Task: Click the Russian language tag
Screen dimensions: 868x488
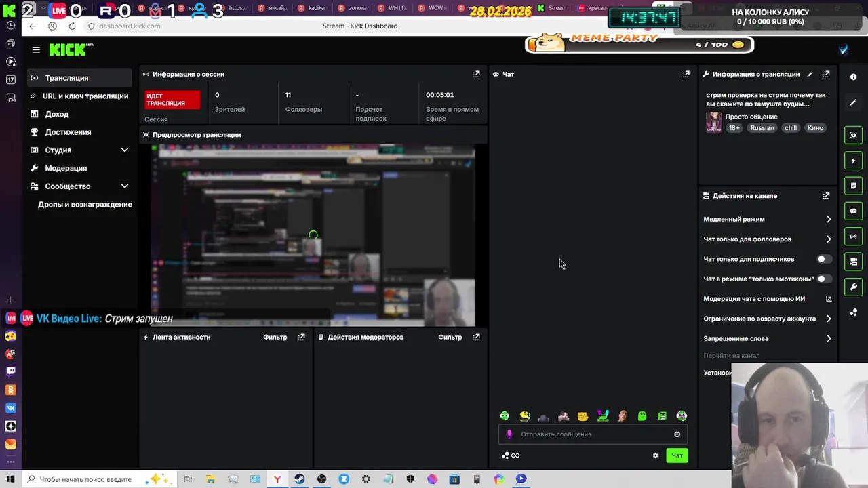Action: (x=762, y=128)
